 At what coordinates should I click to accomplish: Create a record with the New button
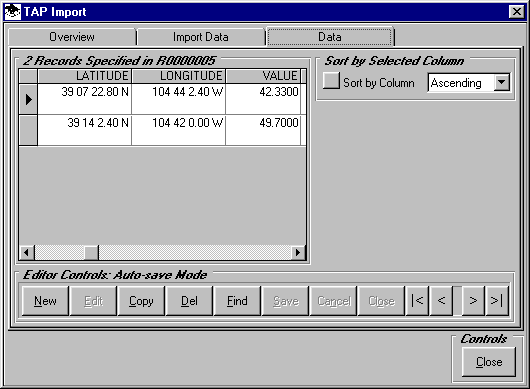click(x=45, y=300)
